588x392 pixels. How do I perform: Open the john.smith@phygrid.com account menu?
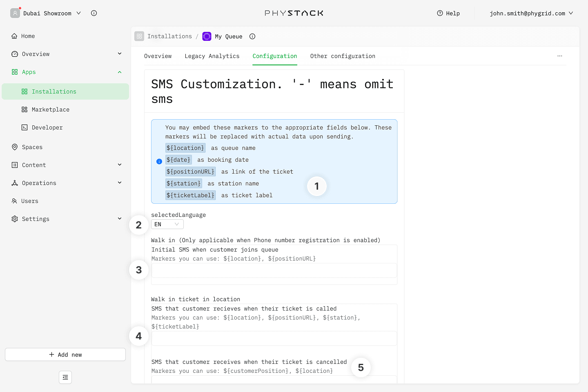pos(531,13)
